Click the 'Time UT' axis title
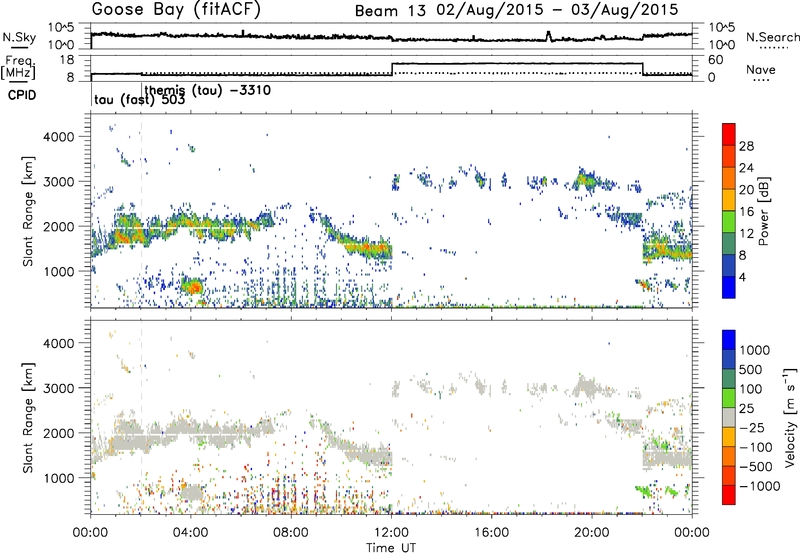The width and height of the screenshot is (800, 554). click(x=391, y=548)
